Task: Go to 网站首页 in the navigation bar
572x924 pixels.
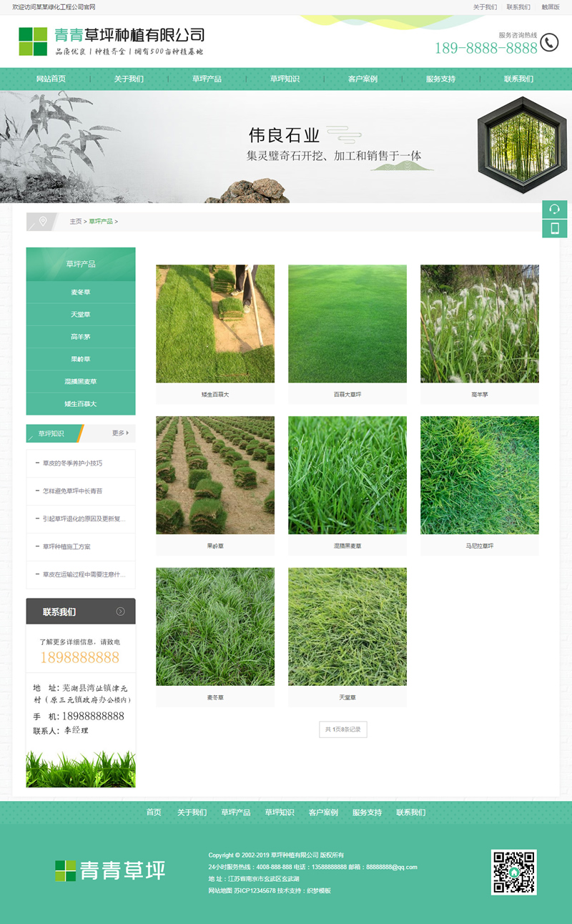Action: (50, 79)
